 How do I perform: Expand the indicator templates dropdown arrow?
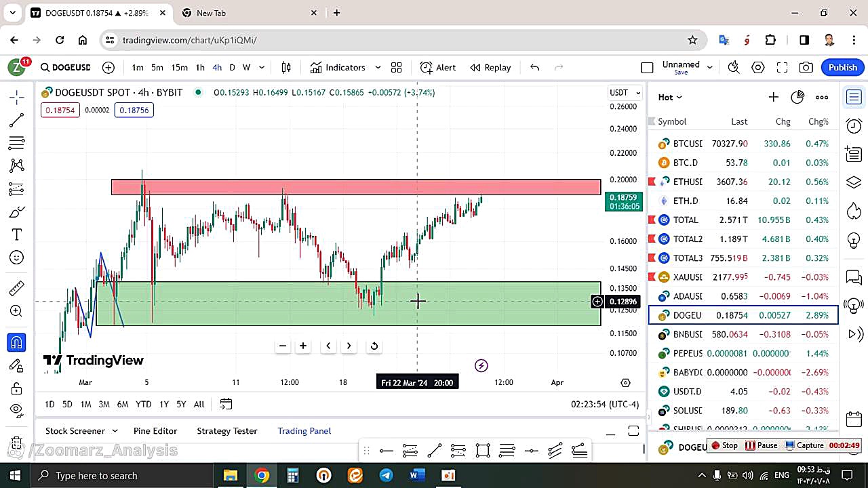[x=378, y=67]
